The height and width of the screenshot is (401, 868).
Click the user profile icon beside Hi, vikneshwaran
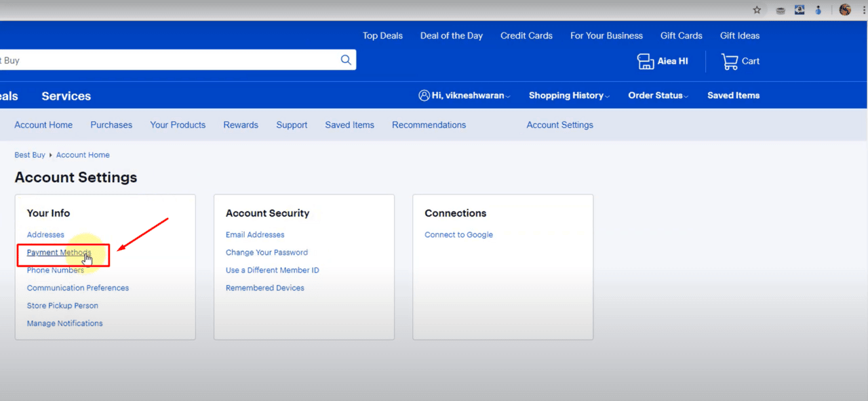click(425, 96)
